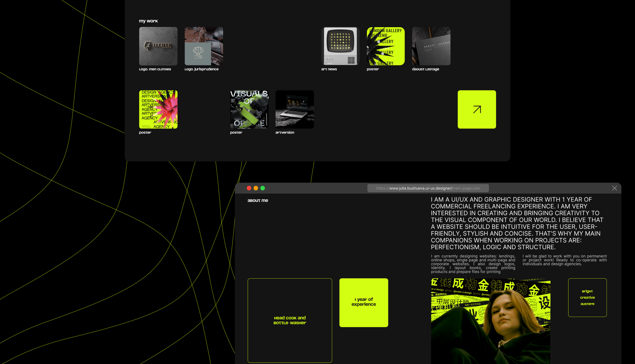
Task: Open the Design Agency Artversion poster
Action: (x=158, y=109)
